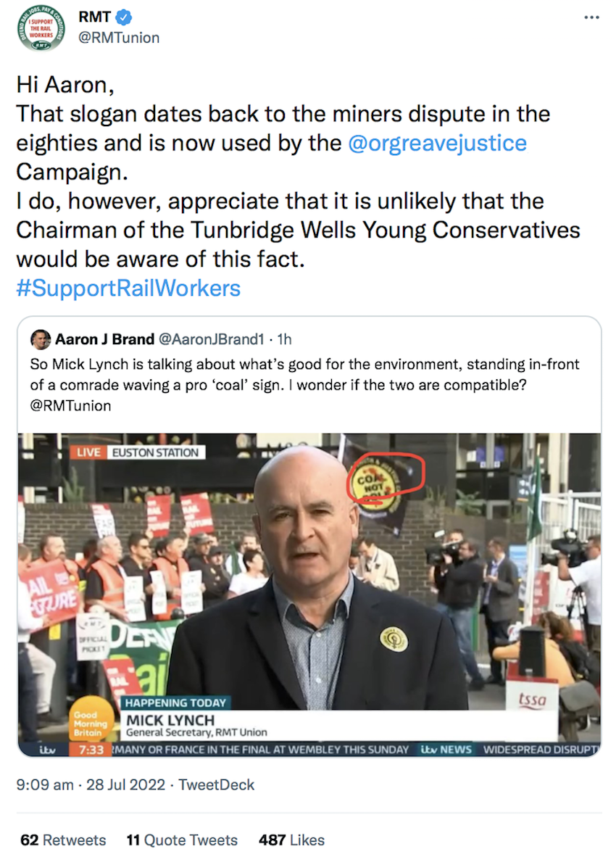This screenshot has width=616, height=862.
Task: Open the @AaronJBrand1 handle
Action: 212,339
